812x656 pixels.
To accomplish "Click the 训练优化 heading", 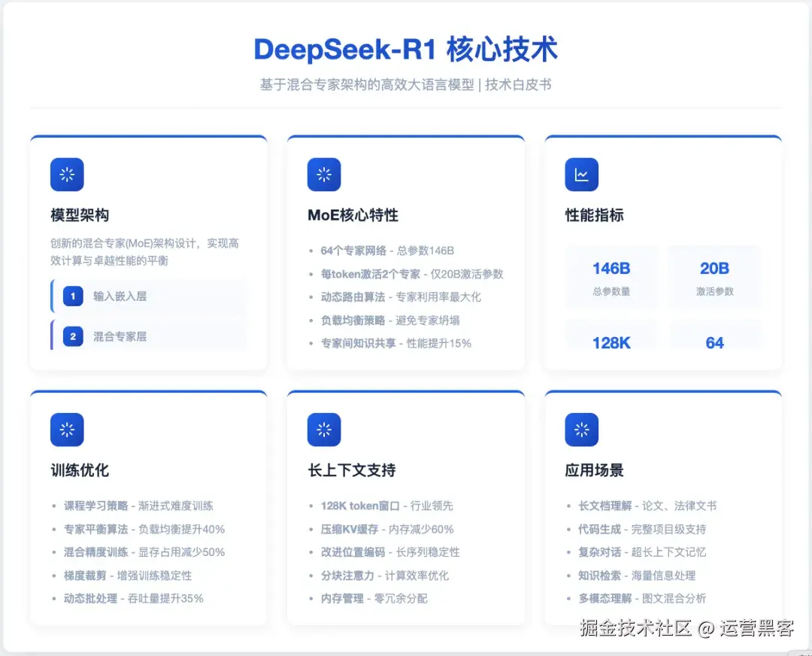I will click(x=80, y=470).
